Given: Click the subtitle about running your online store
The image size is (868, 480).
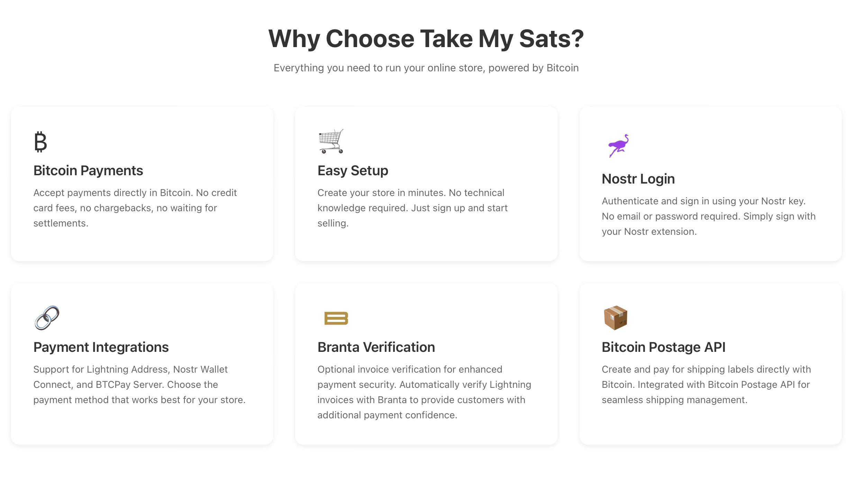Looking at the screenshot, I should [426, 68].
